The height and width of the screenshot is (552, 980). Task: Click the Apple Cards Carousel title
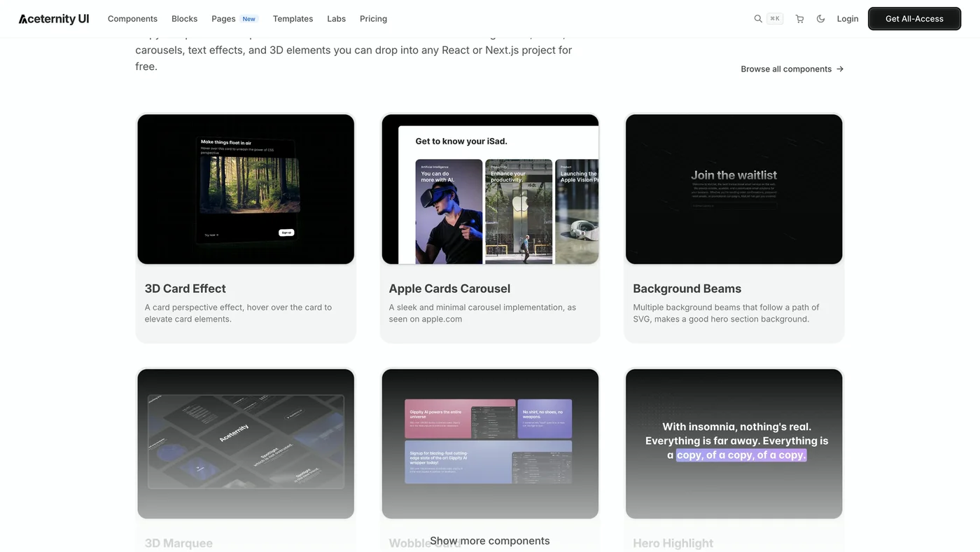point(449,289)
